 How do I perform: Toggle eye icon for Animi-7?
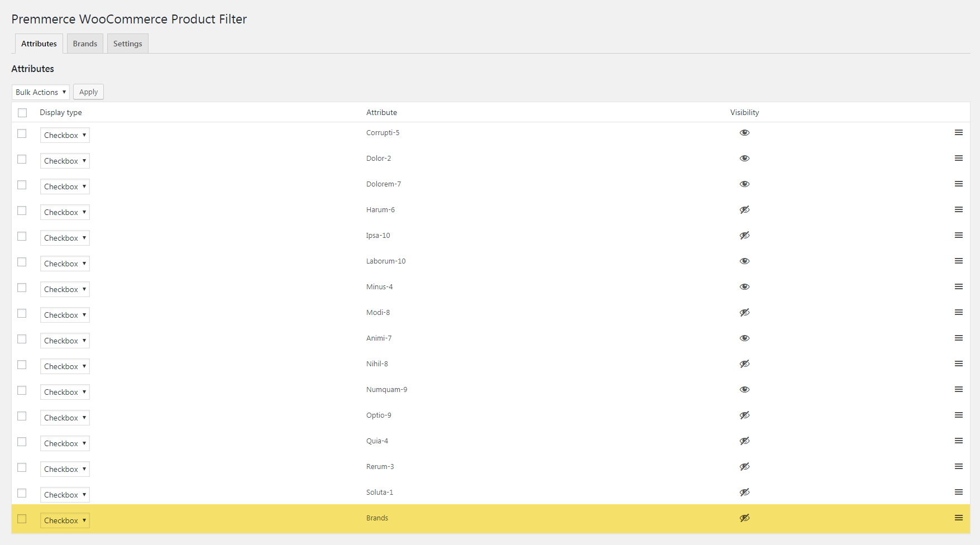click(744, 338)
